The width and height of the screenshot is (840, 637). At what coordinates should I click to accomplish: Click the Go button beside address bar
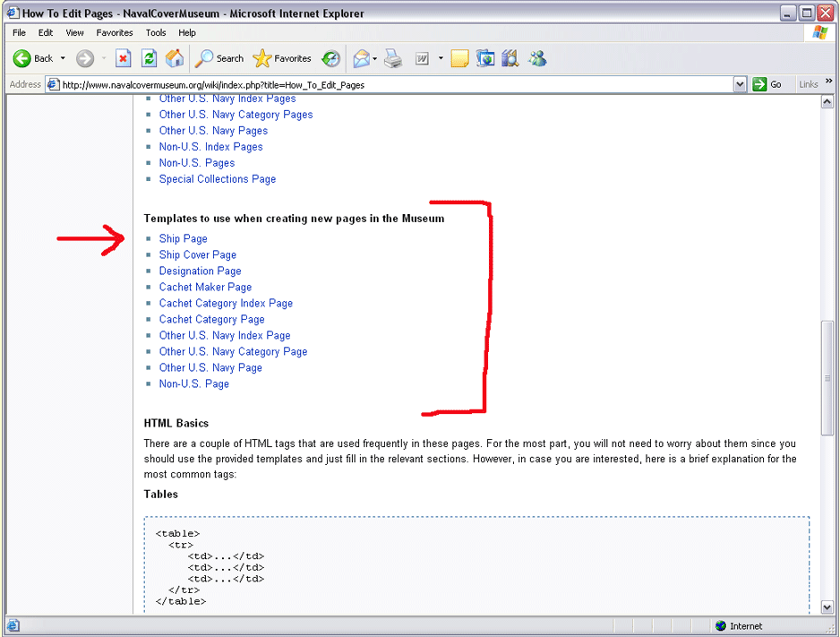(767, 84)
